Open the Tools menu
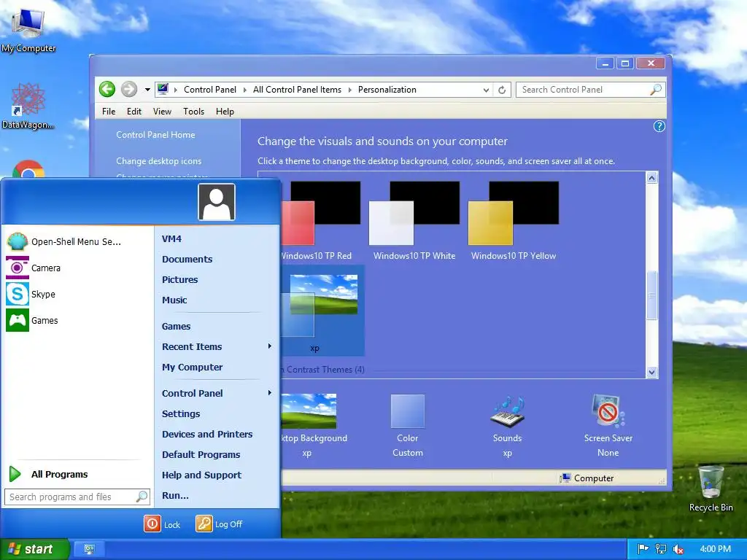The width and height of the screenshot is (747, 560). (193, 112)
